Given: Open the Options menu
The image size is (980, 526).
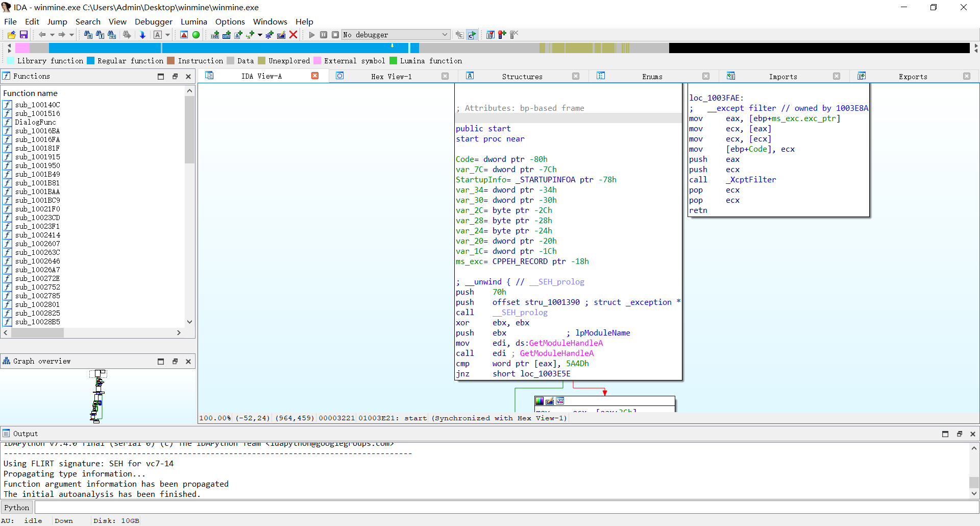Looking at the screenshot, I should tap(230, 21).
